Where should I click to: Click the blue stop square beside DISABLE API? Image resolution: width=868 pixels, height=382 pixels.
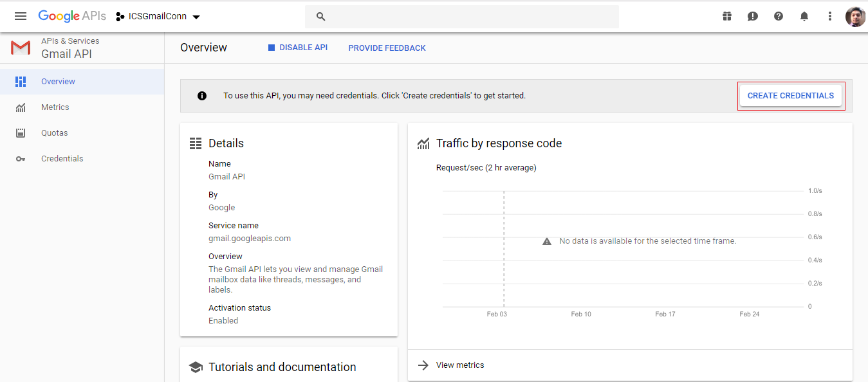click(x=272, y=48)
